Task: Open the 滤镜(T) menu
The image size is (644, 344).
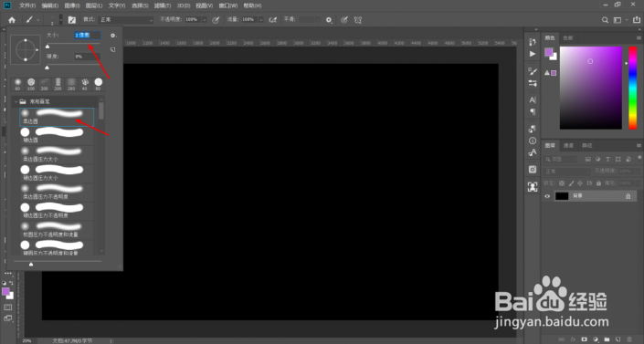Action: (x=163, y=5)
